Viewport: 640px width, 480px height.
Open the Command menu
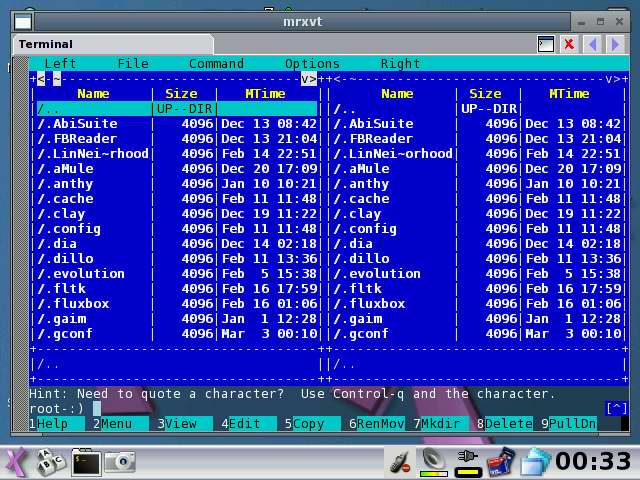click(x=216, y=63)
